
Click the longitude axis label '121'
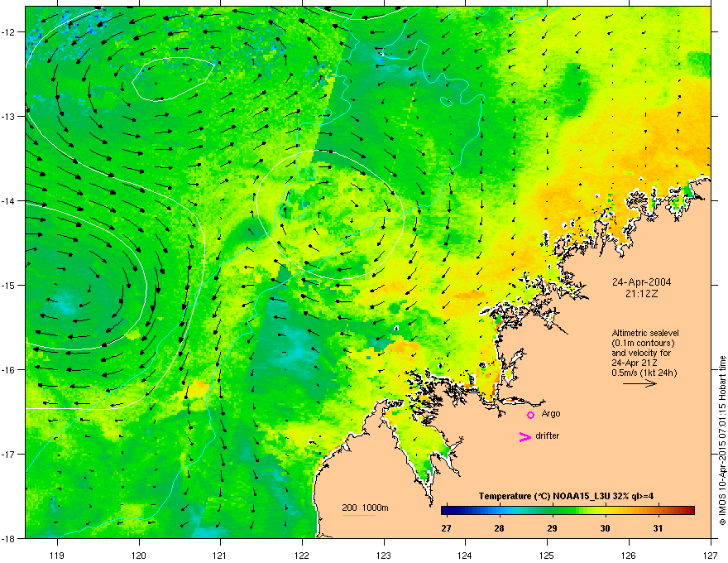(221, 555)
